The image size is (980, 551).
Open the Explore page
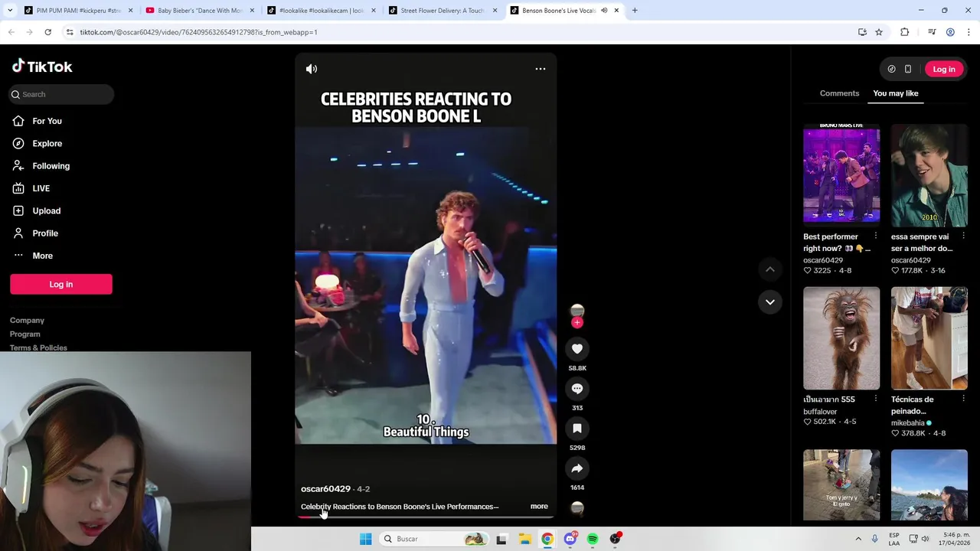pos(47,143)
